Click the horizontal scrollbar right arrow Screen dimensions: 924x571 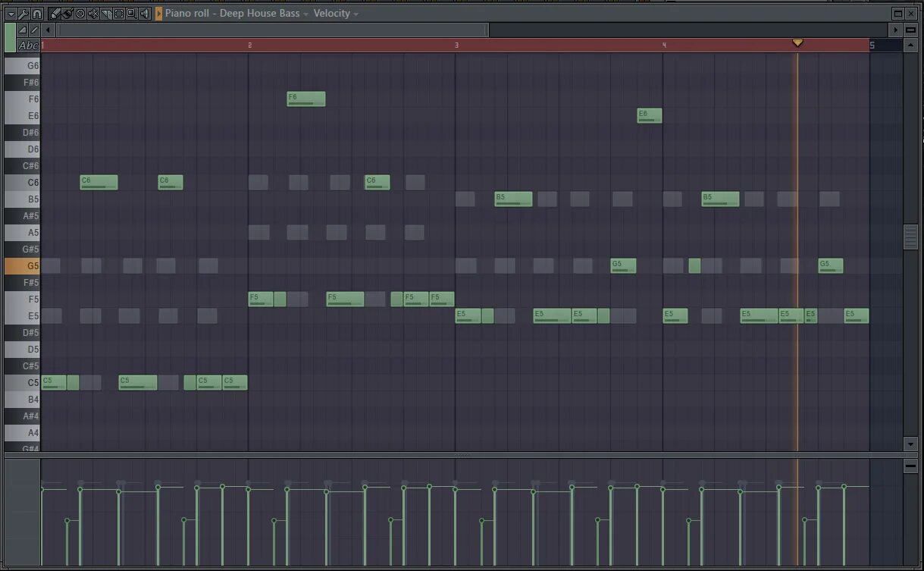click(x=895, y=30)
